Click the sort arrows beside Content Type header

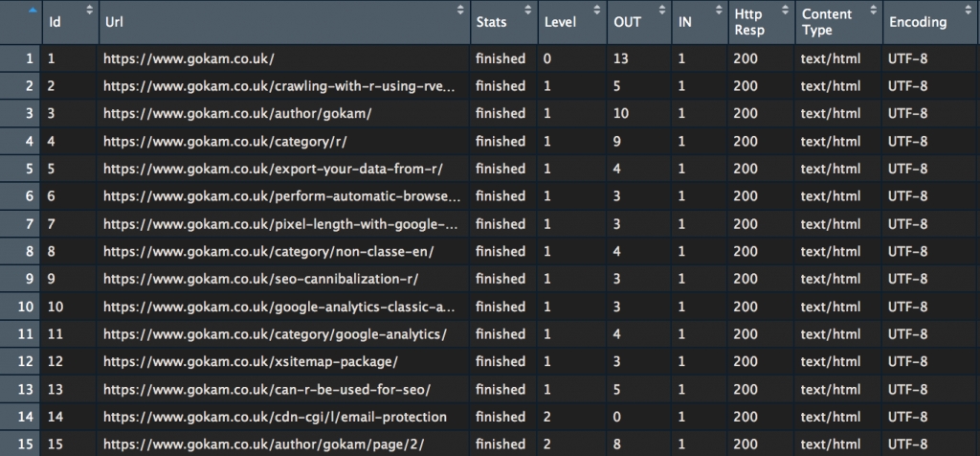[874, 11]
